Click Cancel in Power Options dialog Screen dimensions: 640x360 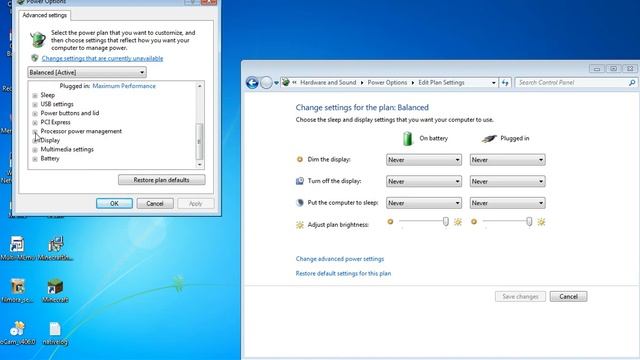(155, 203)
